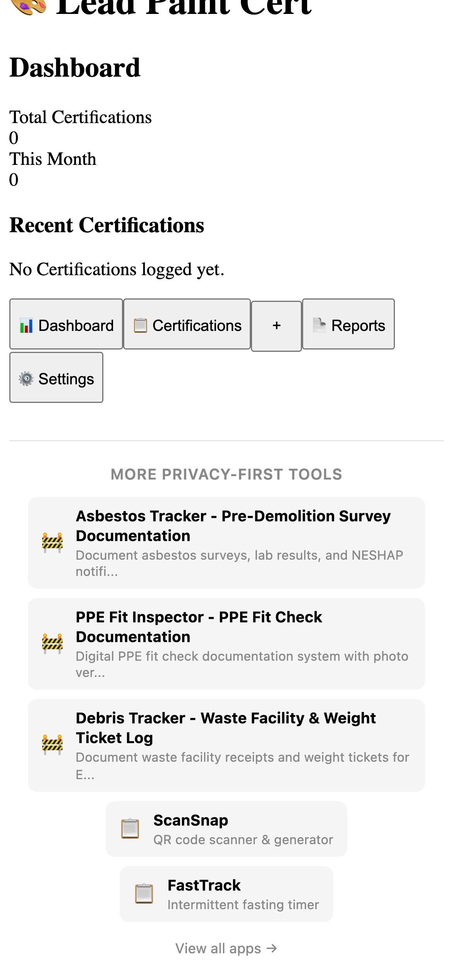The width and height of the screenshot is (453, 980).
Task: Click the document icon on Reports button
Action: coord(320,326)
